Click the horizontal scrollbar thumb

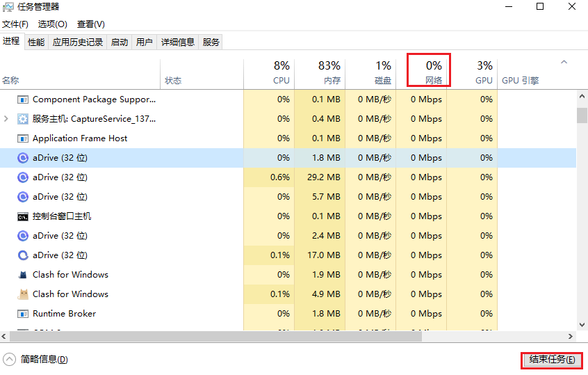(215, 337)
